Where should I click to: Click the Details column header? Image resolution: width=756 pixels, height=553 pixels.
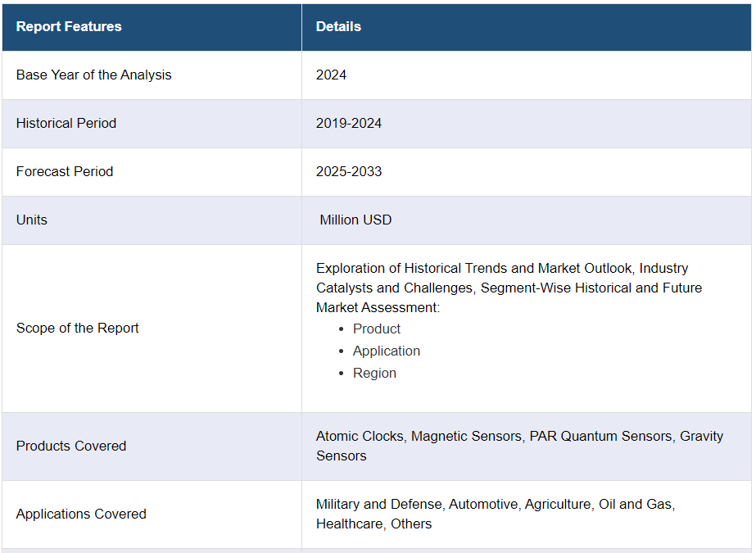coord(338,26)
